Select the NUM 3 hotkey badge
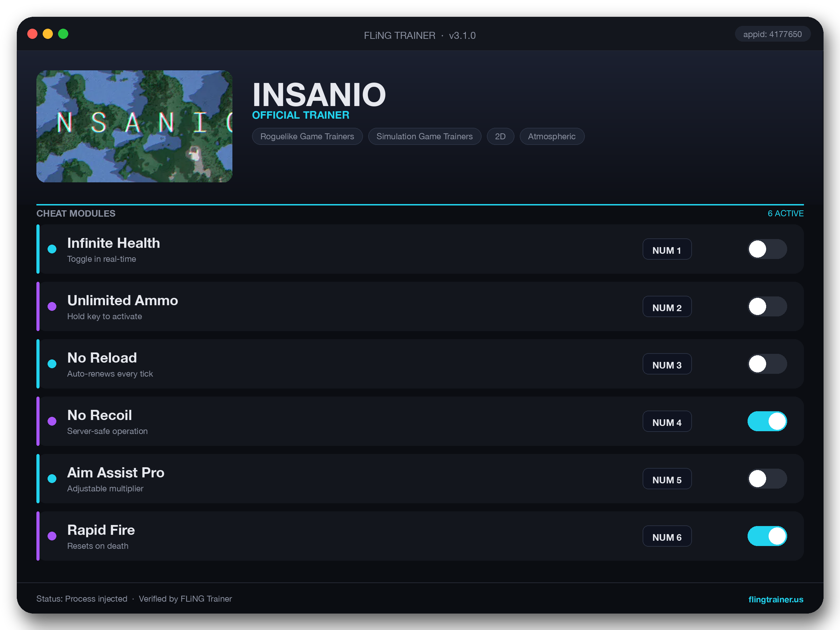This screenshot has height=630, width=840. (667, 364)
